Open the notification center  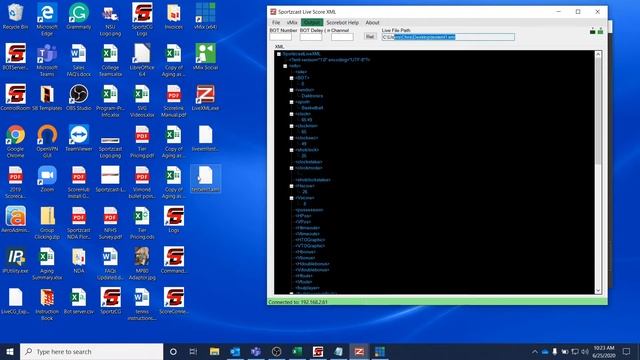627,351
